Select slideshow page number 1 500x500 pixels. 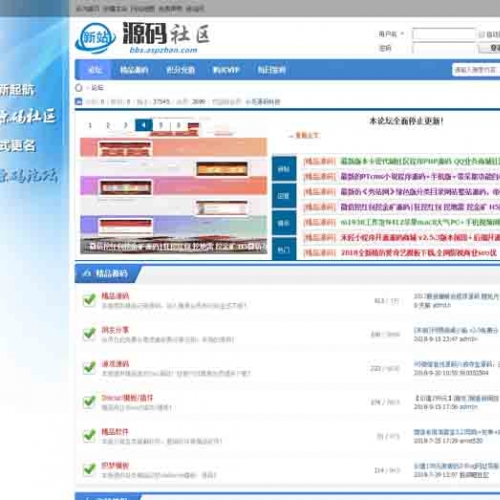tap(90, 126)
